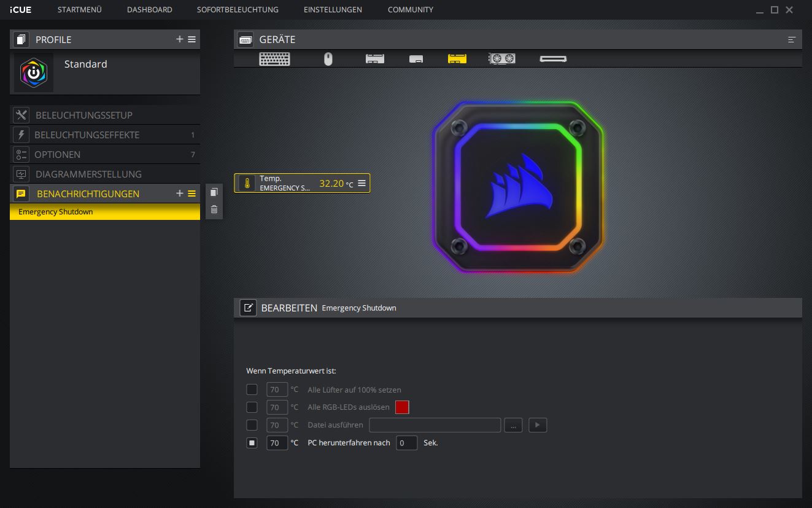Viewport: 812px width, 508px height.
Task: Edit the shutdown delay seconds field
Action: click(x=407, y=442)
